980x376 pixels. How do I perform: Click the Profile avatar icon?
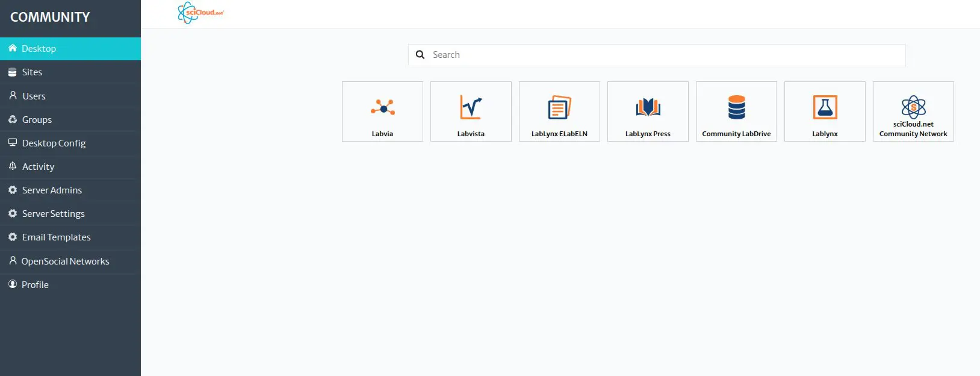[x=13, y=284]
